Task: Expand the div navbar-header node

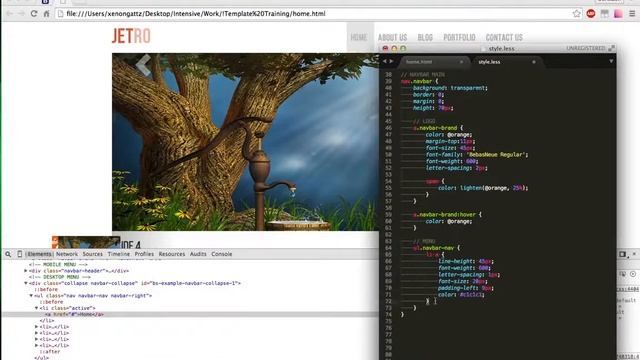Action: click(x=26, y=271)
